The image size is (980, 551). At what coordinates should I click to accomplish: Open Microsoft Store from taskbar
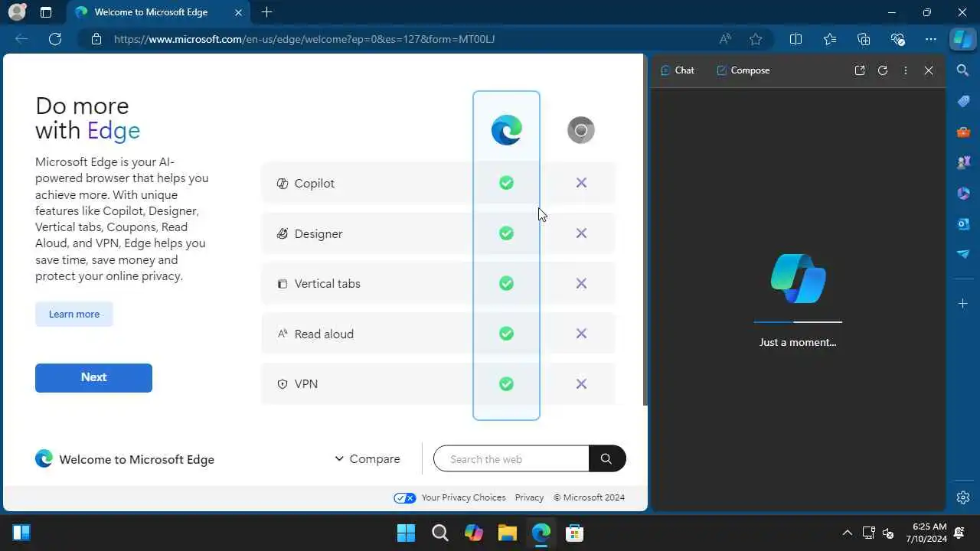point(575,533)
